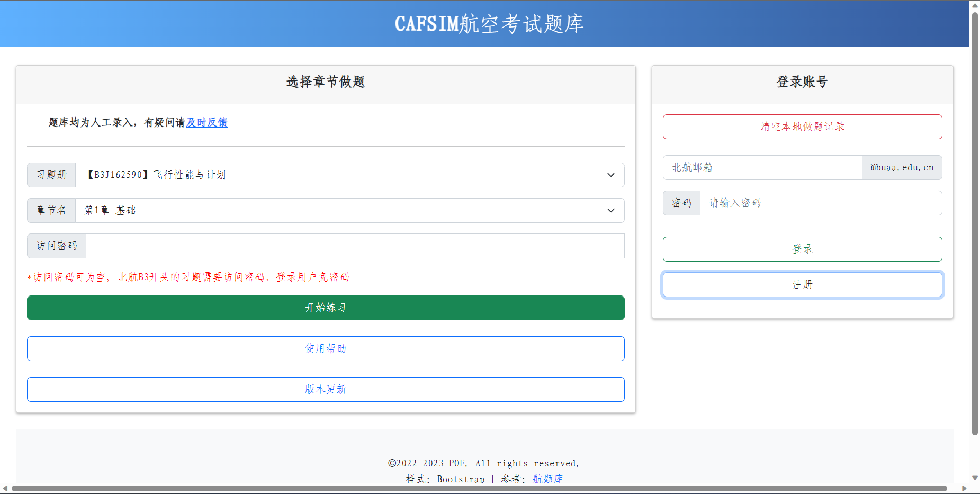The width and height of the screenshot is (980, 494).
Task: Open the 使用帮助 help button
Action: (x=326, y=348)
